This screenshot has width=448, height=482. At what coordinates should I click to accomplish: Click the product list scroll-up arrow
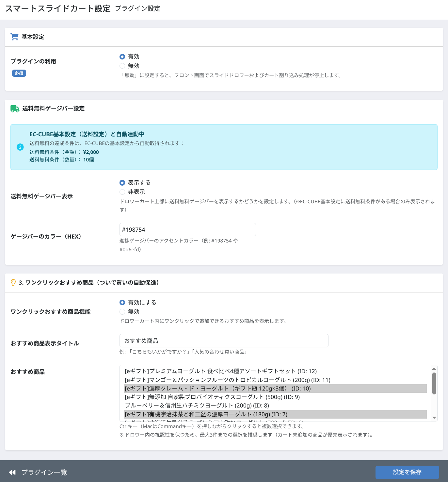click(x=434, y=369)
